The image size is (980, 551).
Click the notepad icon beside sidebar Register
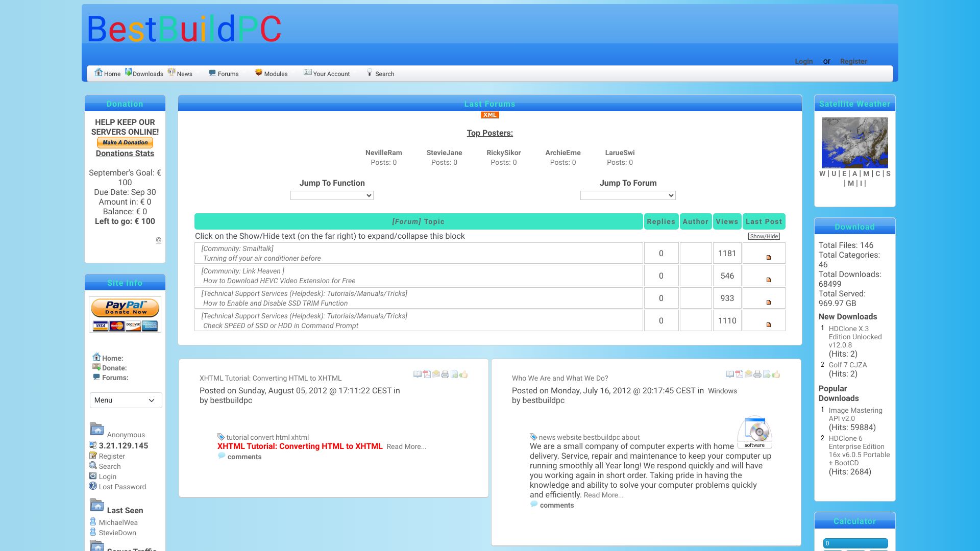(93, 455)
